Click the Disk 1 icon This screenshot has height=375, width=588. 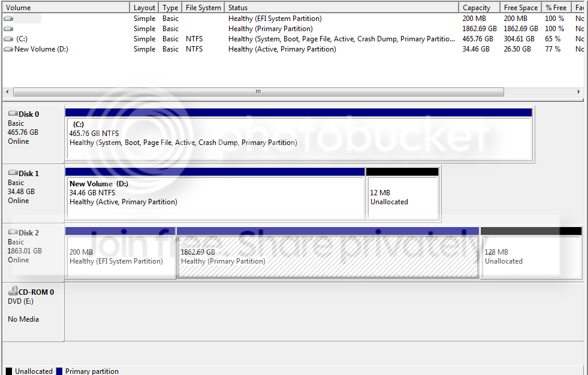coord(13,173)
